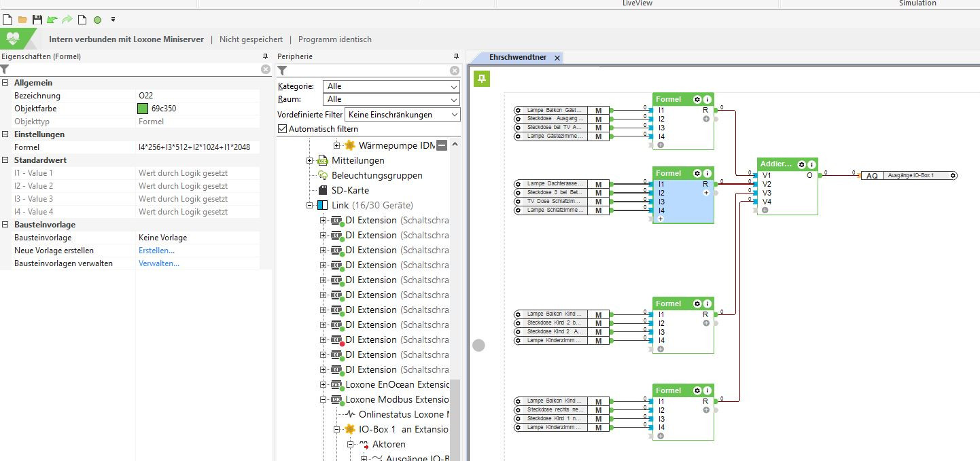Screen dimensions: 980x461
Task: Open the LiveView ribbon section
Action: [637, 3]
